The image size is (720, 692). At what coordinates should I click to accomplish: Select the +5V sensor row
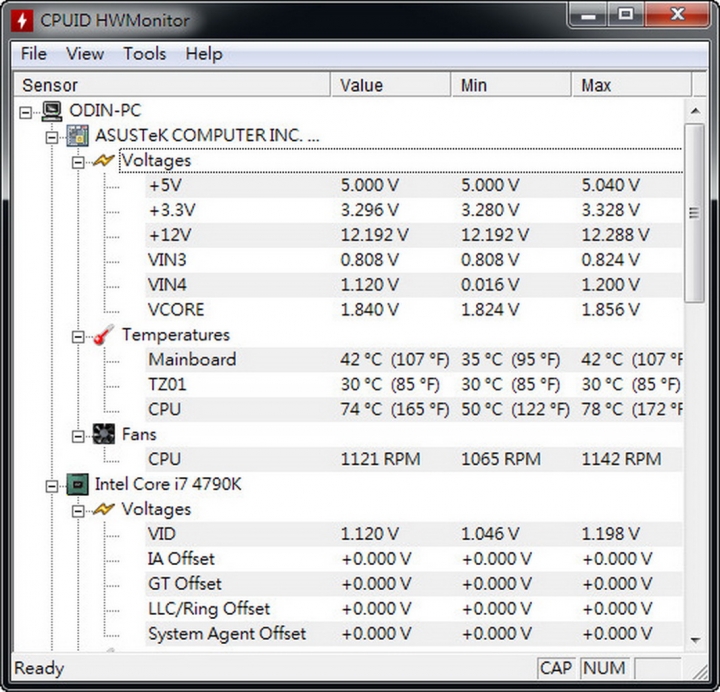pyautogui.click(x=413, y=185)
